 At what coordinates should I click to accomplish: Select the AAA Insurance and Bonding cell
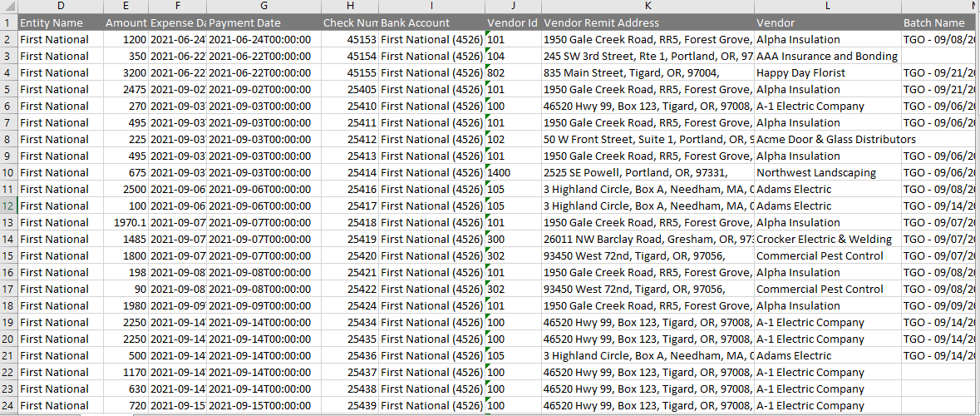point(828,57)
